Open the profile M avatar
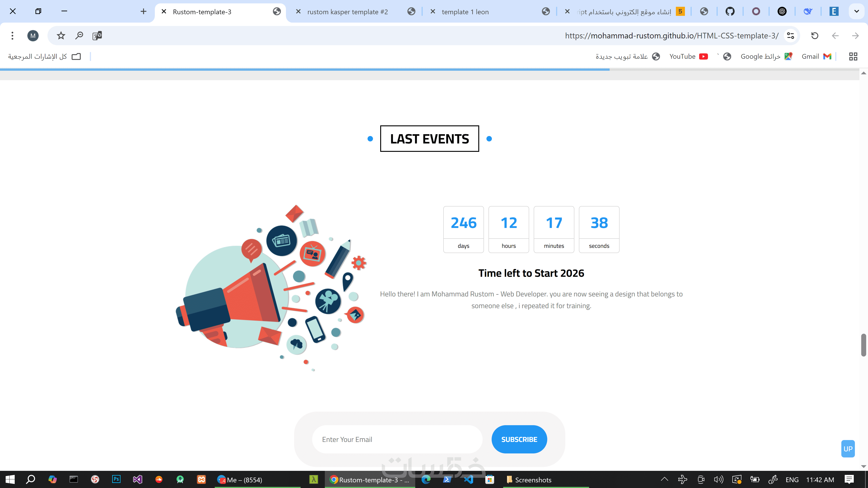Image resolution: width=868 pixels, height=488 pixels. coord(33,36)
